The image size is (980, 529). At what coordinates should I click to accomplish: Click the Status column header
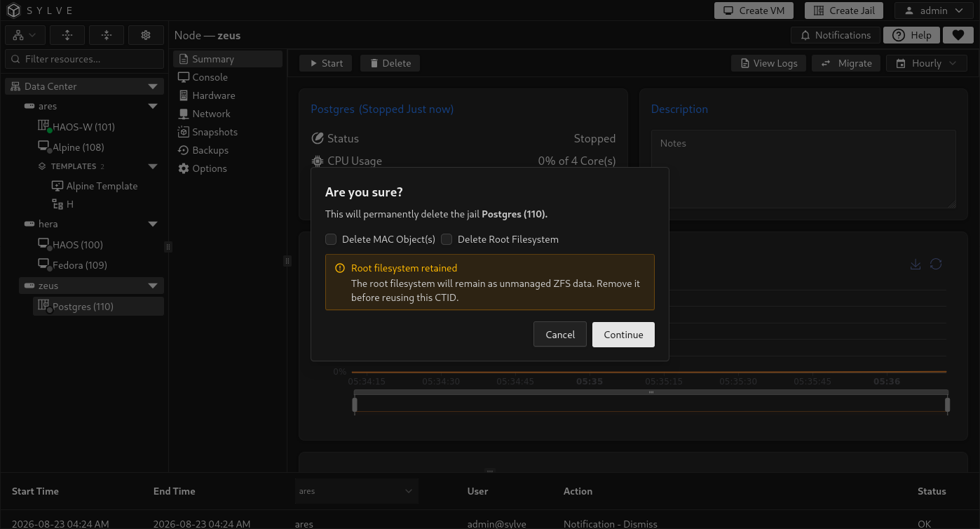(932, 491)
